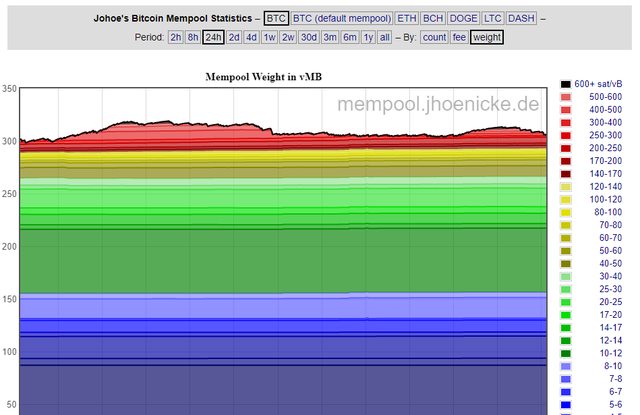Screen dimensions: 640x415
Task: Switch to BTC (default mempool) view
Action: tap(341, 17)
